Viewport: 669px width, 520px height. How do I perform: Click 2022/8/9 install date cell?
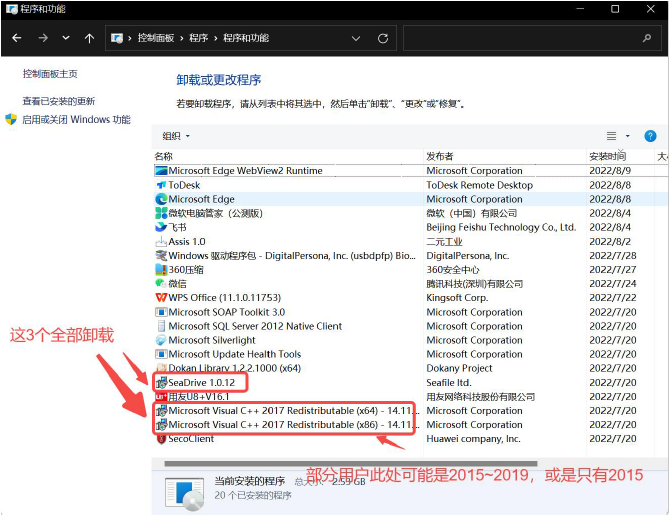(x=610, y=171)
